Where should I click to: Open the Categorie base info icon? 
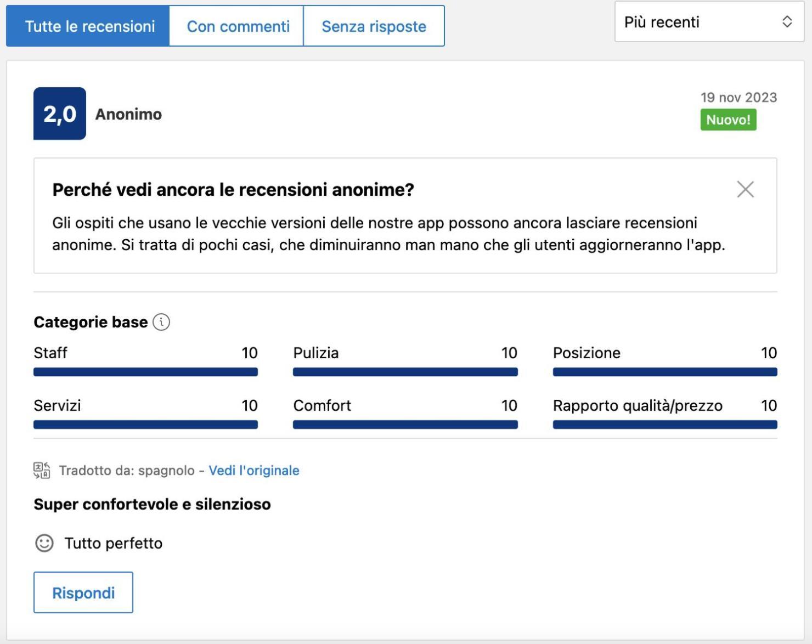[161, 322]
